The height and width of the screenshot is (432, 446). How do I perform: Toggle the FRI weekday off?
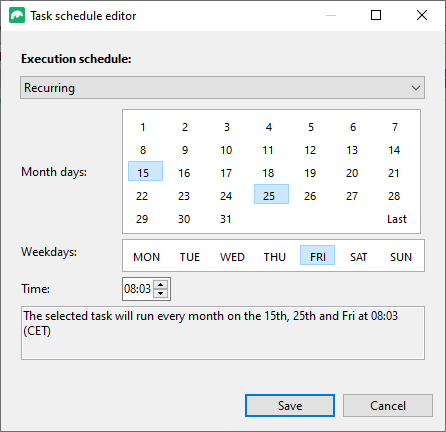(317, 256)
